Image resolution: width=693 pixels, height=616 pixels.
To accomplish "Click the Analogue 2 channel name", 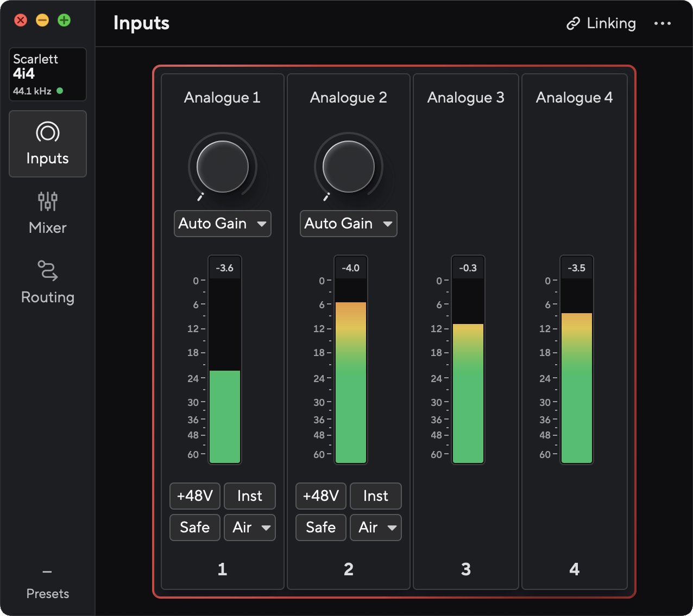I will click(x=349, y=98).
